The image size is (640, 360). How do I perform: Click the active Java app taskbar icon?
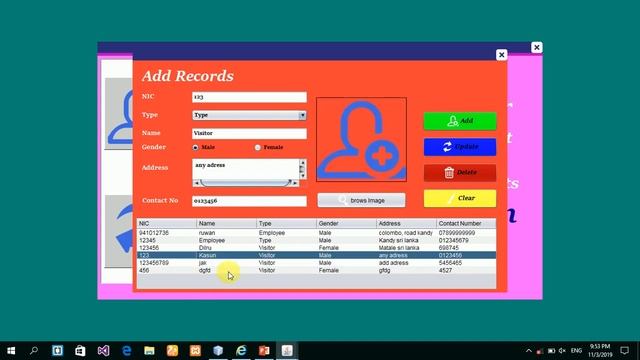click(x=287, y=351)
